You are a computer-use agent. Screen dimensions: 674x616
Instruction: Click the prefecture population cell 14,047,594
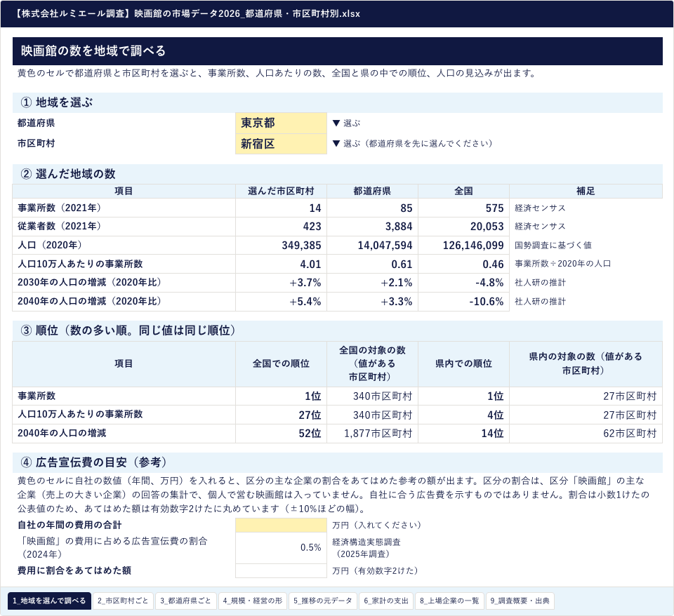tap(372, 246)
